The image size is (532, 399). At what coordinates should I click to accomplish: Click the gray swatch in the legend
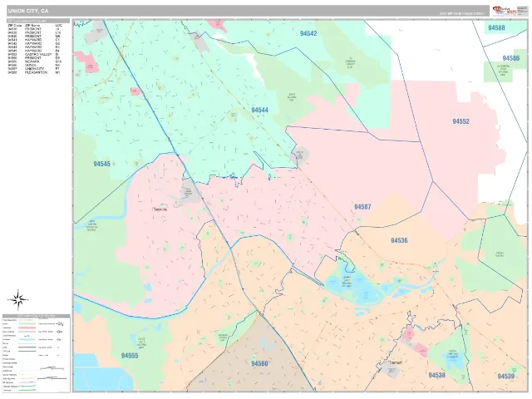pyautogui.click(x=27, y=332)
